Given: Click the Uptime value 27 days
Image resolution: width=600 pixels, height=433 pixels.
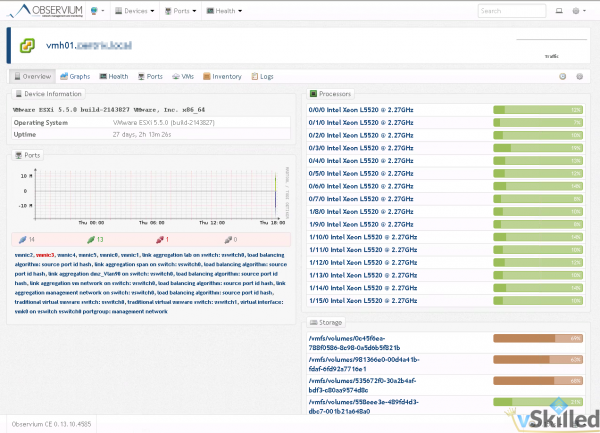Looking at the screenshot, I should (142, 135).
